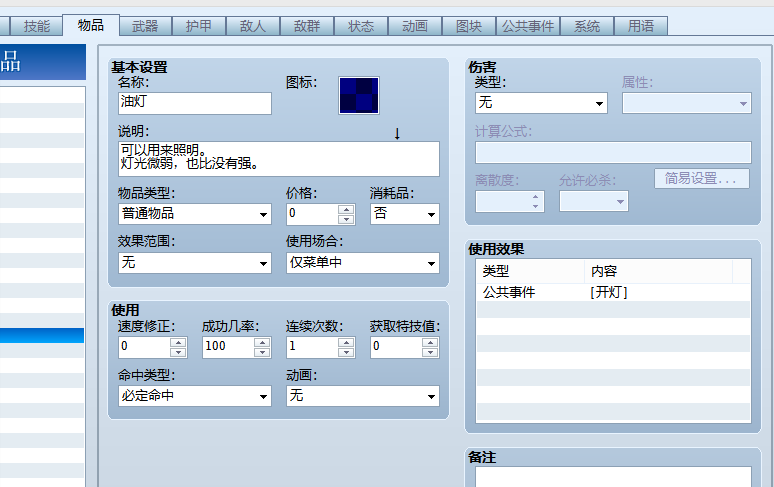Screen dimensions: 774x487
Task: Decrease 成功几率 with the down arrow
Action: [x=262, y=352]
